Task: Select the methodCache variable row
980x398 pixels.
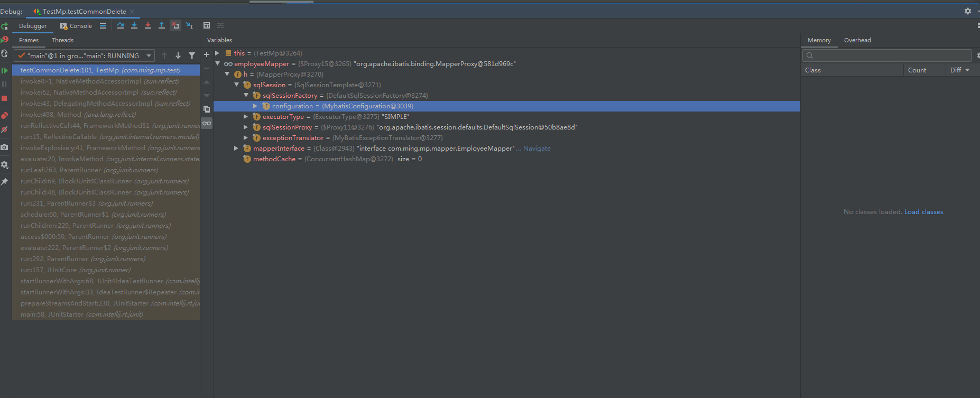Action: coord(506,159)
